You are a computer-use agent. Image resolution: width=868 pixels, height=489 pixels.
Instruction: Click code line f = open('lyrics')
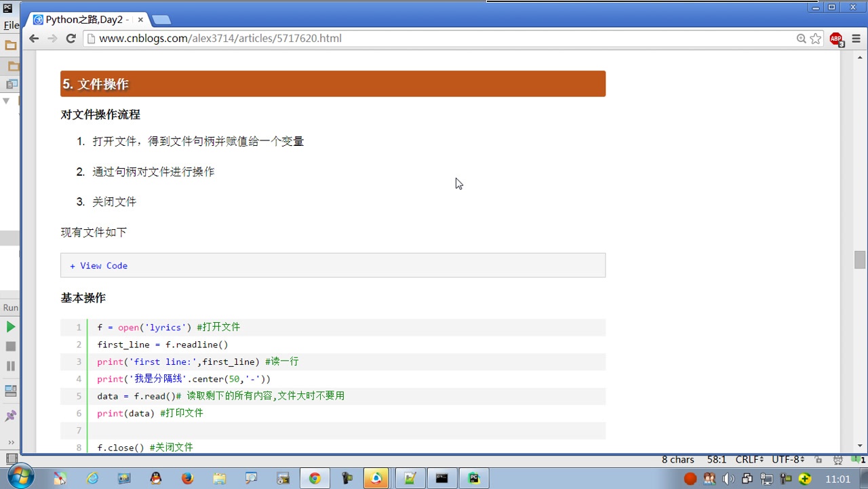pyautogui.click(x=168, y=328)
